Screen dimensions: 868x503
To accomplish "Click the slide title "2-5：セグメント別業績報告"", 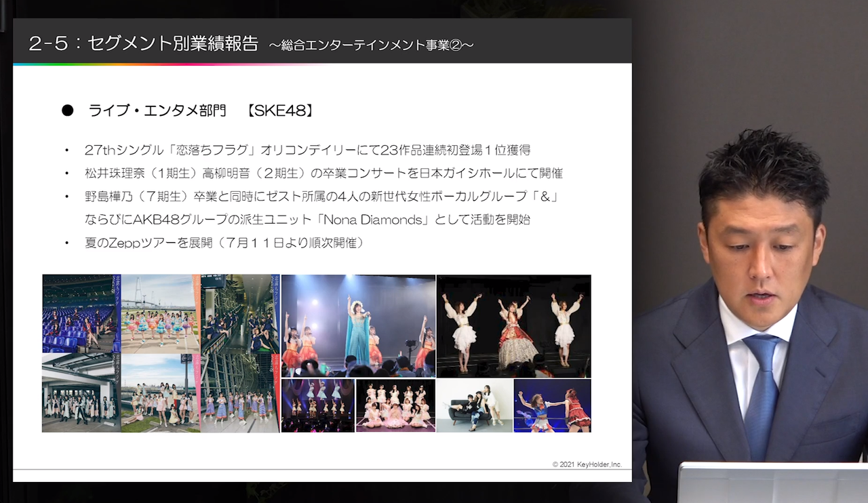I will pyautogui.click(x=144, y=44).
